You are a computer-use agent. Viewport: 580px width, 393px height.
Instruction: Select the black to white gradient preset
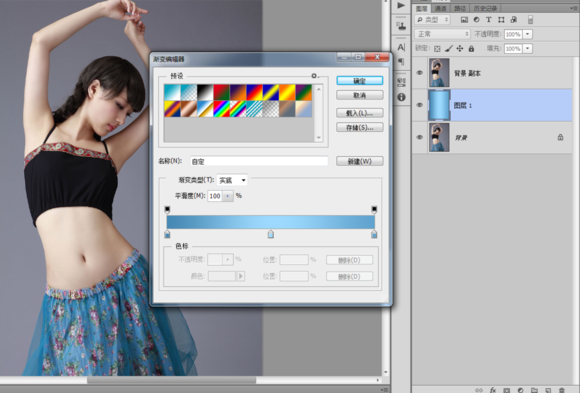pyautogui.click(x=205, y=93)
